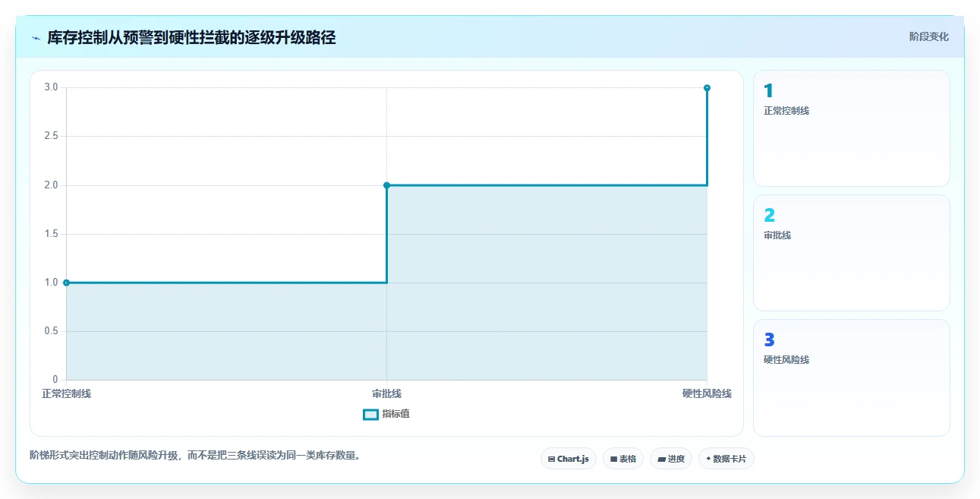Click the y-axis tick 1.5
This screenshot has width=980, height=499.
[x=51, y=234]
